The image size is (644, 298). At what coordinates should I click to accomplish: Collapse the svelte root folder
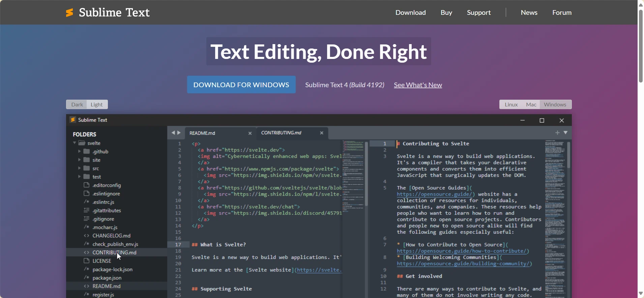75,143
